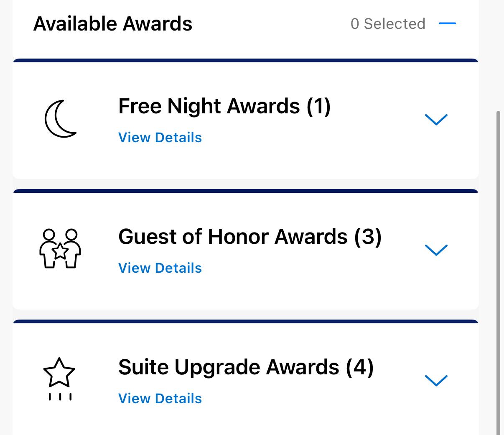Viewport: 504px width, 435px height.
Task: Select the Available Awards heading
Action: [113, 23]
